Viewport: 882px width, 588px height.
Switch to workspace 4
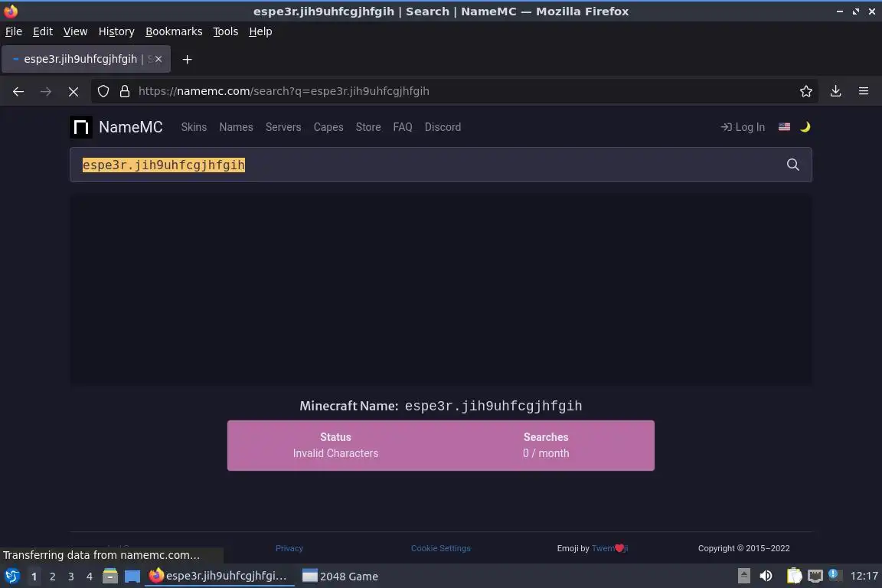pyautogui.click(x=89, y=577)
